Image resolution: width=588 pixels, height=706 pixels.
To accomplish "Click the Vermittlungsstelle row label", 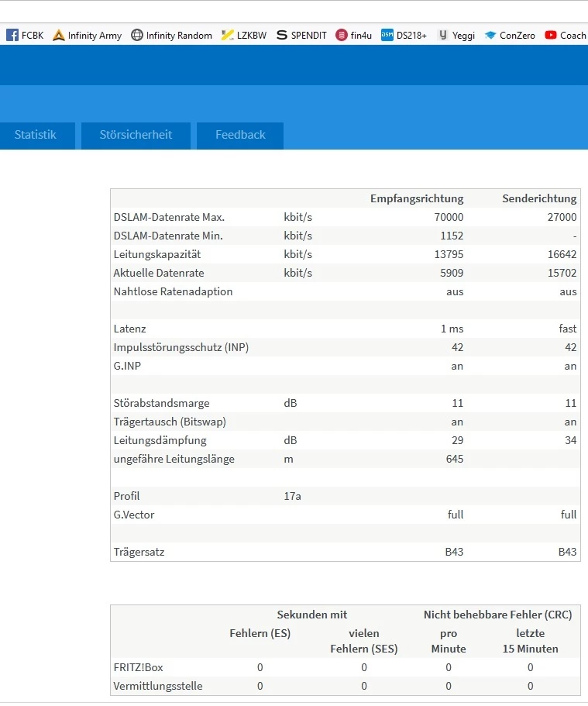I will [x=158, y=686].
